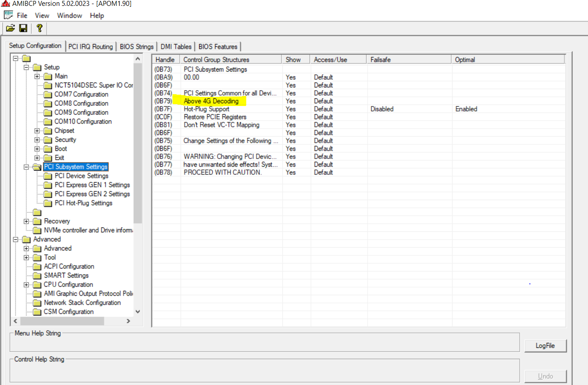Click the ACPI Configuration folder icon
Image resolution: width=588 pixels, height=385 pixels.
[x=37, y=266]
